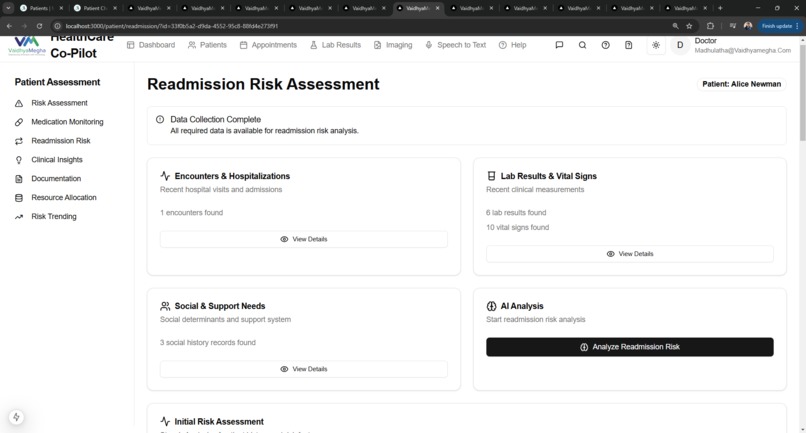The width and height of the screenshot is (806, 433).
Task: Click the AI Analysis brain icon
Action: tap(491, 306)
